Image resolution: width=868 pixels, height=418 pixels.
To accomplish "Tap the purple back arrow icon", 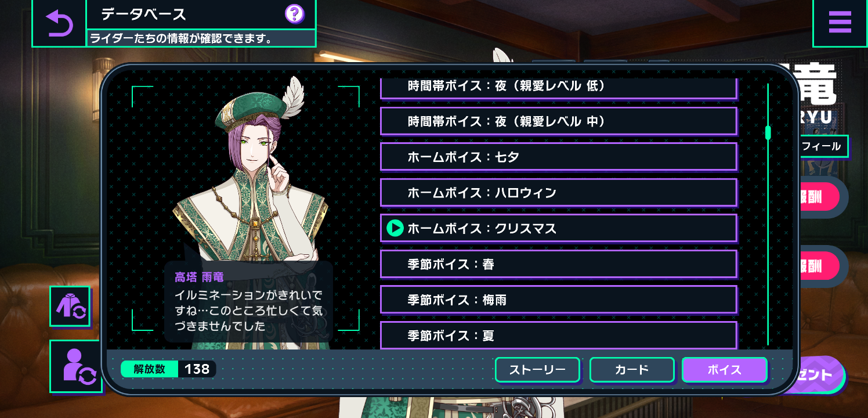I will 59,23.
